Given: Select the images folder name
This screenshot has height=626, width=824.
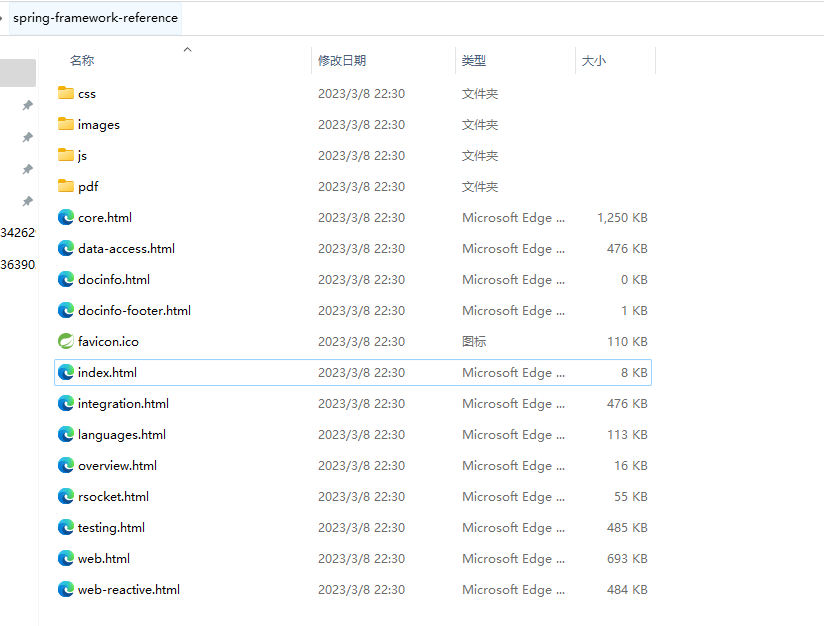Looking at the screenshot, I should (x=99, y=125).
